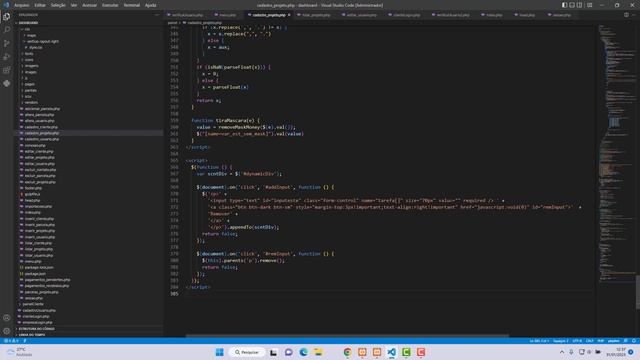Screen dimensions: 640x360
Task: Click the editor vertical scrollbar thumb
Action: (x=638, y=292)
